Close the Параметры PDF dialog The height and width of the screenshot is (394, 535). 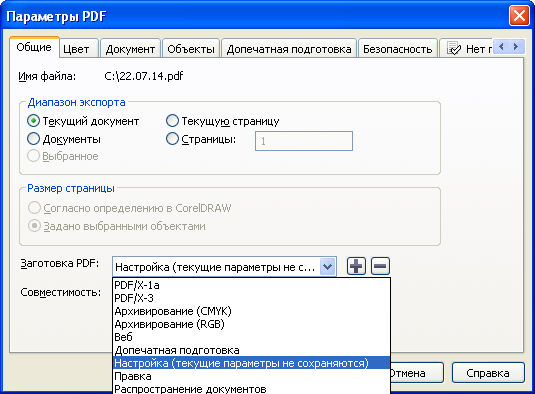tap(519, 16)
